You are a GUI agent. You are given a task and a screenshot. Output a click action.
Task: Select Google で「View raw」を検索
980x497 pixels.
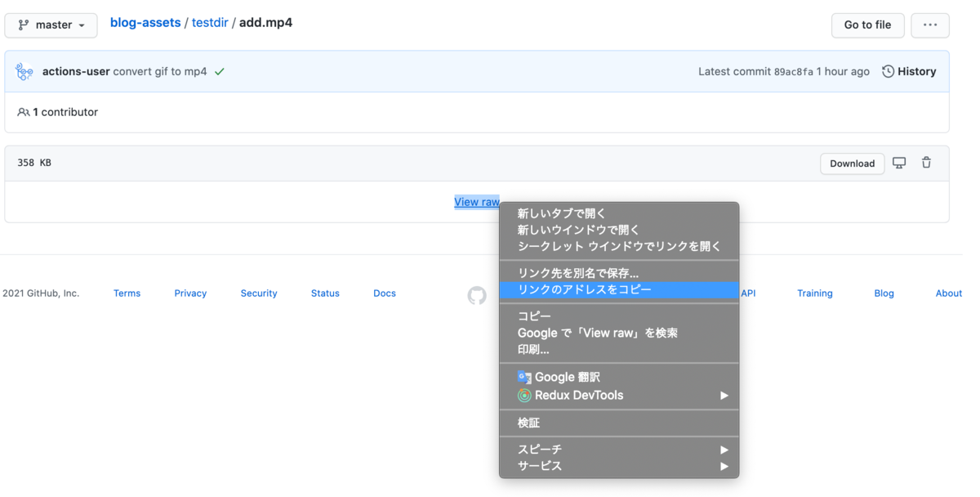(x=619, y=333)
